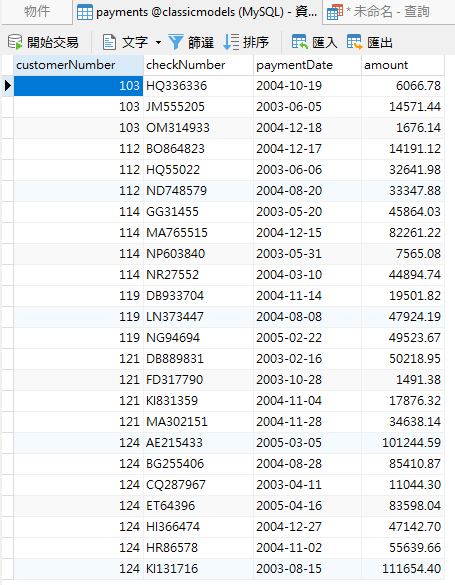Switch to the 物件 tab
455x585 pixels.
37,11
